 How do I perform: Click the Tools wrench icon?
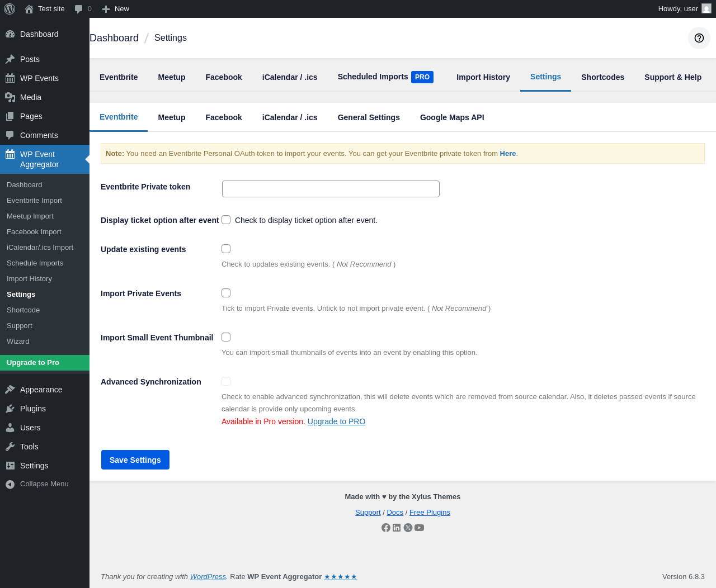pyautogui.click(x=10, y=447)
